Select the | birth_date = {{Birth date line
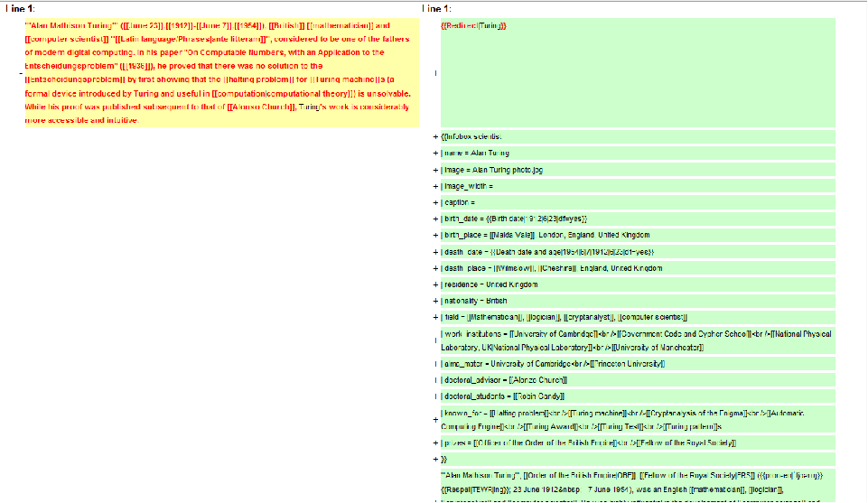 click(x=638, y=219)
